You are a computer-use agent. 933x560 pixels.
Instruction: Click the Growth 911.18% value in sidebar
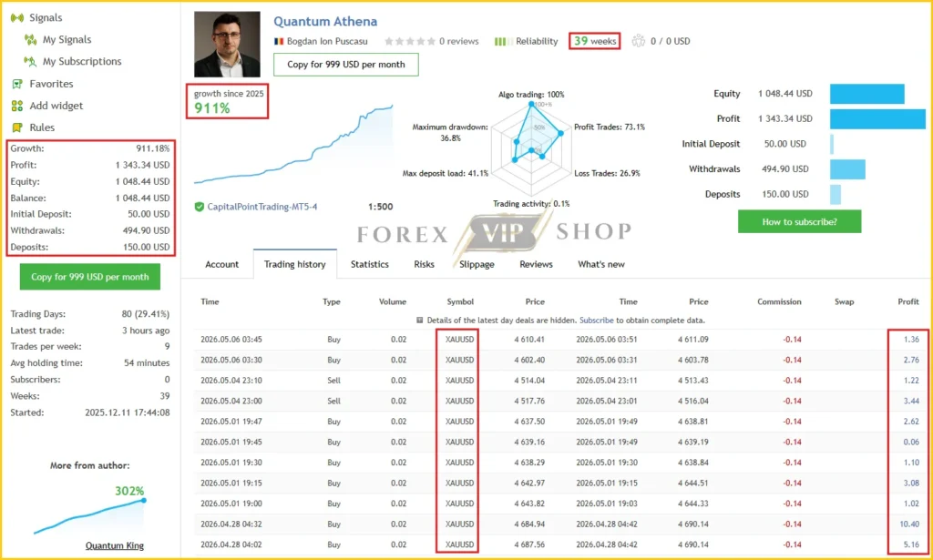153,148
